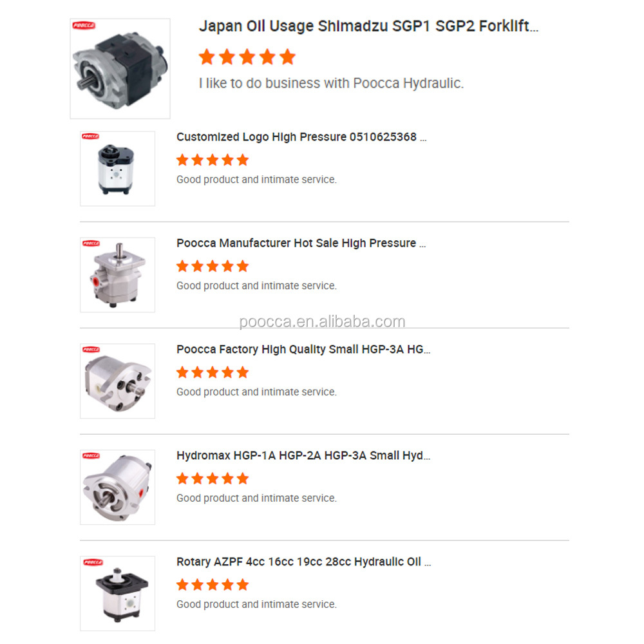Click the "I like to do business with Poocca Hydraulic" review text
The image size is (644, 644).
pyautogui.click(x=332, y=83)
